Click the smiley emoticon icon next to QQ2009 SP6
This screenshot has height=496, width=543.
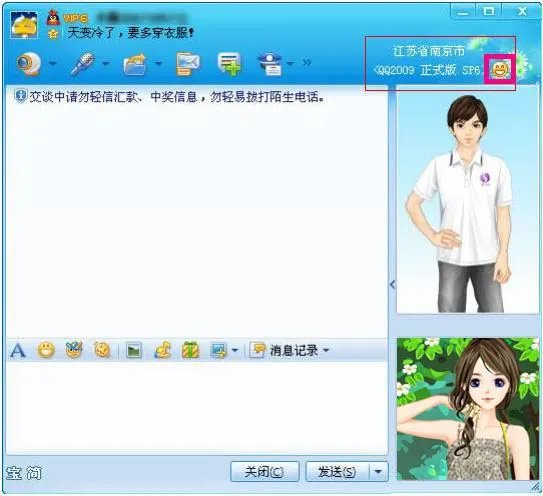(x=500, y=69)
